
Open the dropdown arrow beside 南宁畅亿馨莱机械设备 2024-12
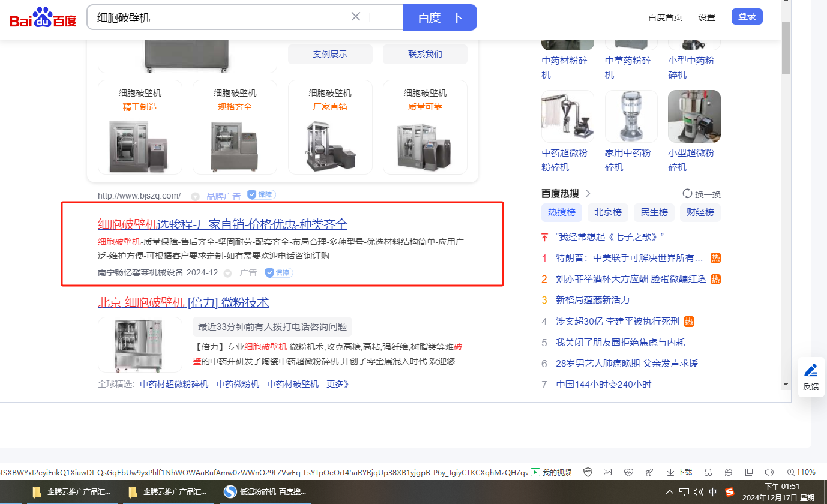coord(228,273)
